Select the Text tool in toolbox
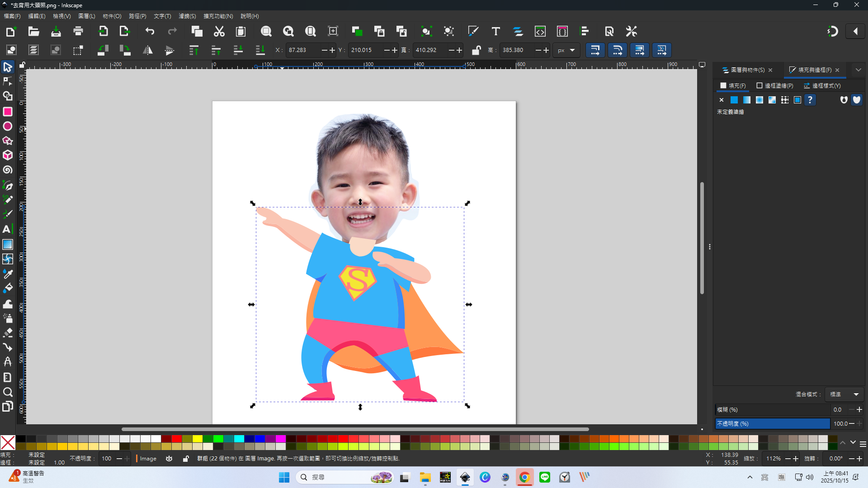Screen dimensions: 868x488 click(7, 229)
